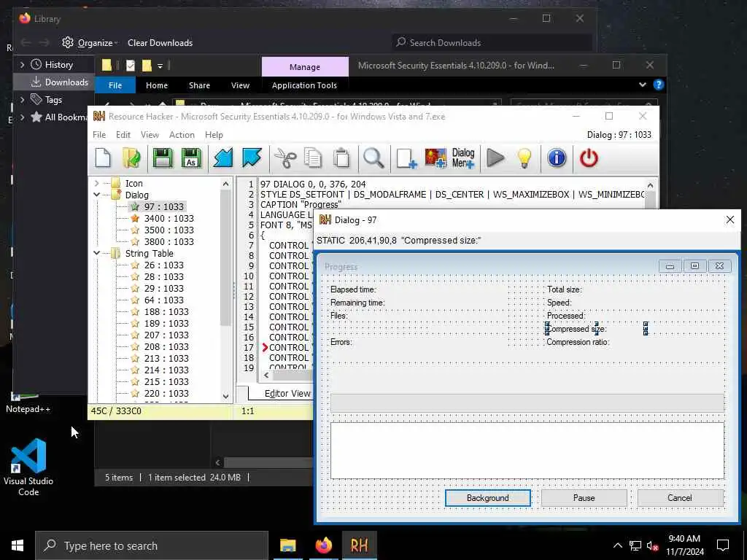Open Firefox from the taskbar

click(x=323, y=545)
